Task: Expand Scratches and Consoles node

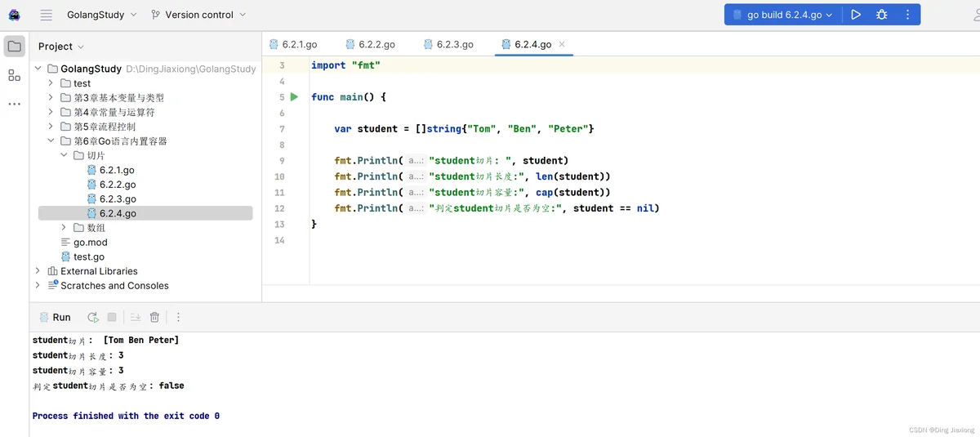Action: tap(38, 286)
